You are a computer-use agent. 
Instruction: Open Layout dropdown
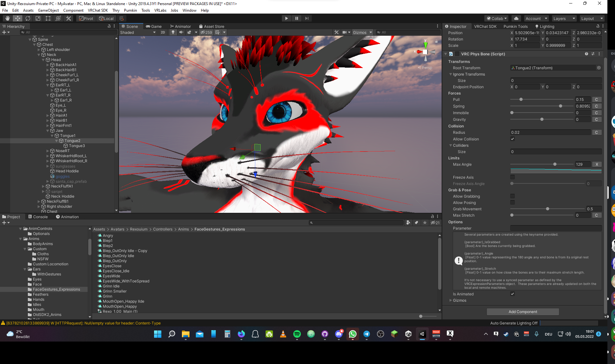pos(592,18)
